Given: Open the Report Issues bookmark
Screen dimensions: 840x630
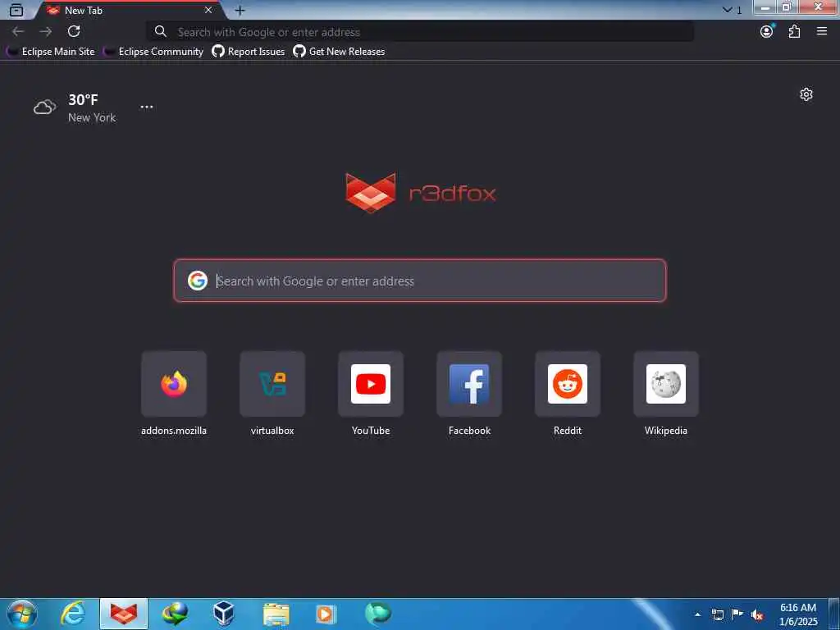Looking at the screenshot, I should click(248, 52).
